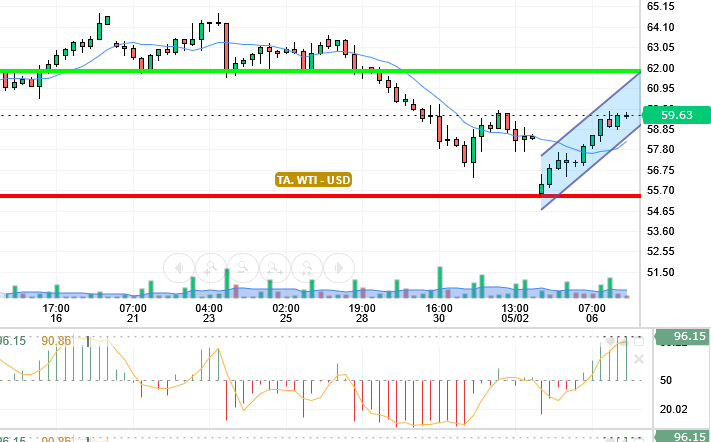Click the 51.50 price axis label
This screenshot has width=711, height=442.
coord(660,272)
